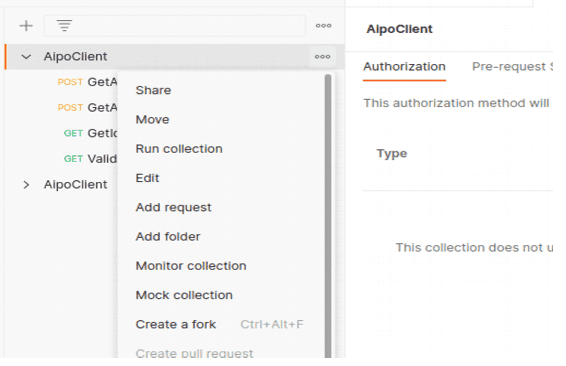Open the three-dot options above collections list
This screenshot has width=566, height=366.
[x=323, y=26]
